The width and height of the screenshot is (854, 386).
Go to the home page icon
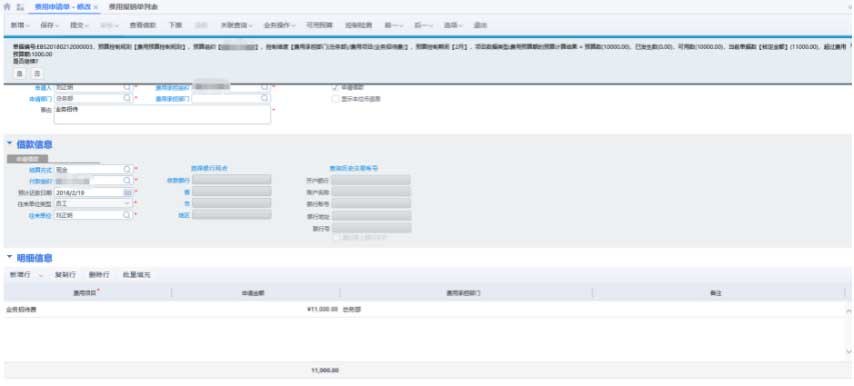pyautogui.click(x=7, y=8)
